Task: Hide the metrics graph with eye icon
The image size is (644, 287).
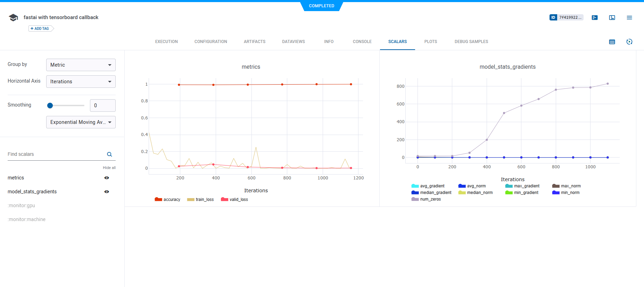Action: pos(107,178)
